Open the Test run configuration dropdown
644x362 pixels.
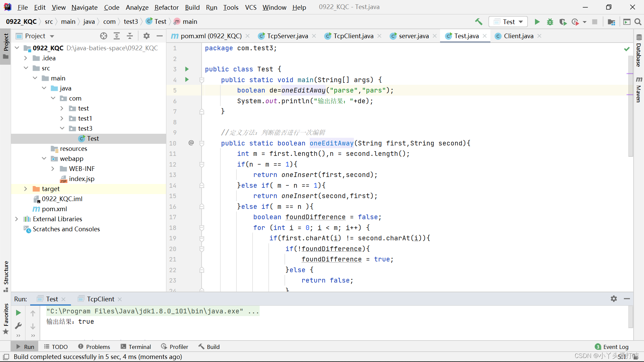(508, 22)
